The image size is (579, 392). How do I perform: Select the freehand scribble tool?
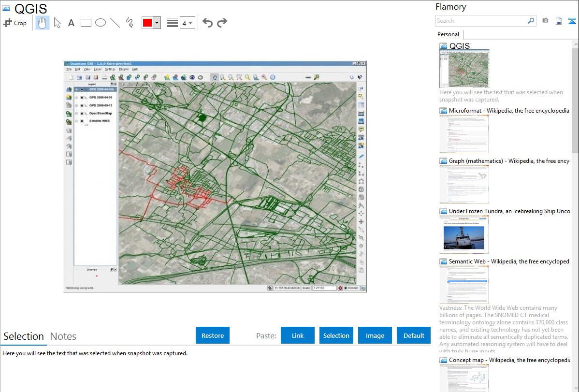coord(130,23)
